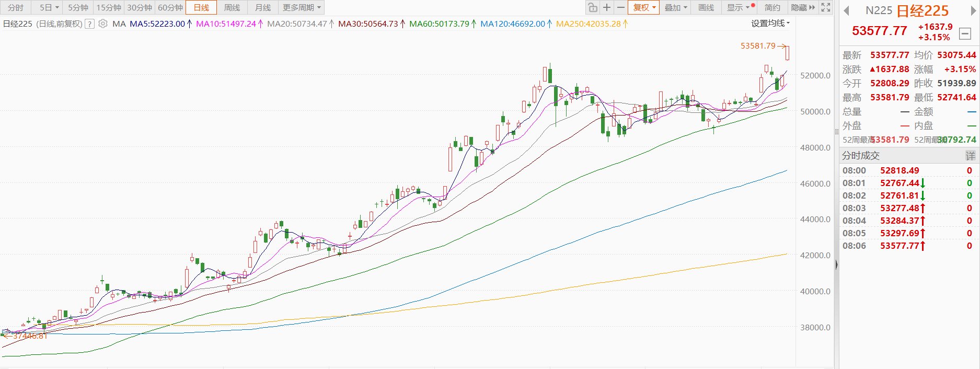This screenshot has width=980, height=369.
Task: Click the 08:04 trade row 53284.37
Action: click(x=909, y=221)
